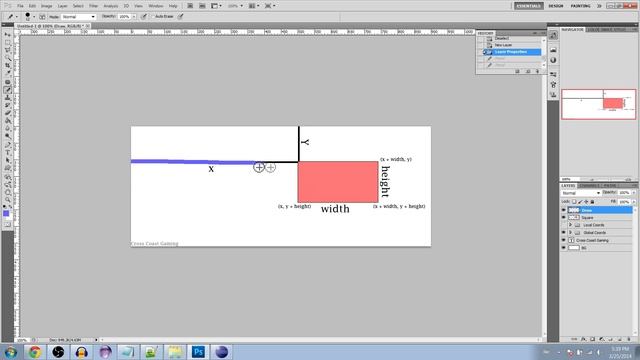Image resolution: width=640 pixels, height=360 pixels.
Task: Open the brush panel toggle in options bar
Action: pyautogui.click(x=42, y=17)
